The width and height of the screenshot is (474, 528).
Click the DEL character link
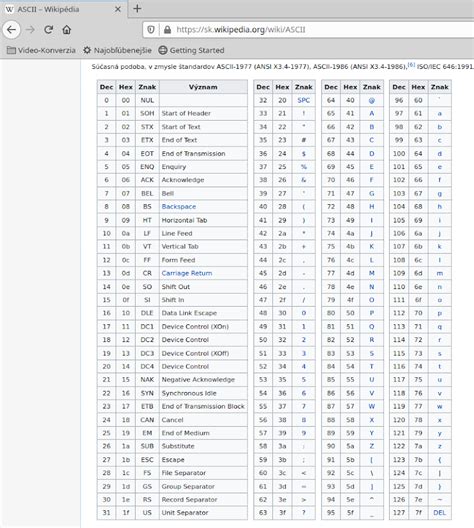coord(439,513)
